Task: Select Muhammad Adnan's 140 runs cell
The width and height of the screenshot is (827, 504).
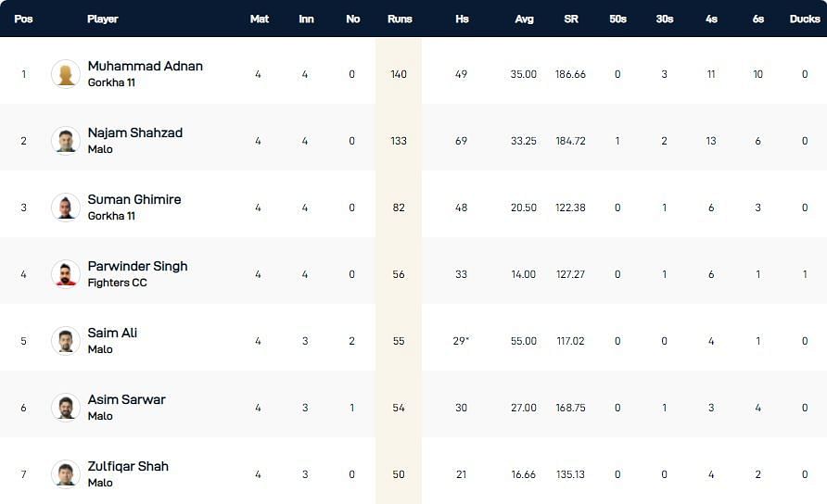Action: point(398,74)
